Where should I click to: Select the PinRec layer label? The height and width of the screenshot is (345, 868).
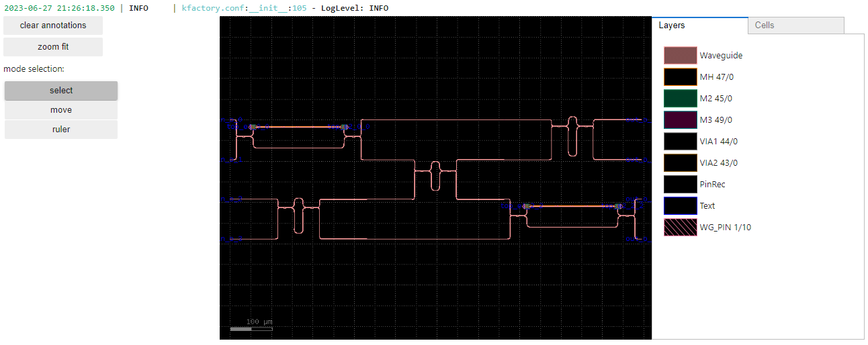[x=712, y=185]
